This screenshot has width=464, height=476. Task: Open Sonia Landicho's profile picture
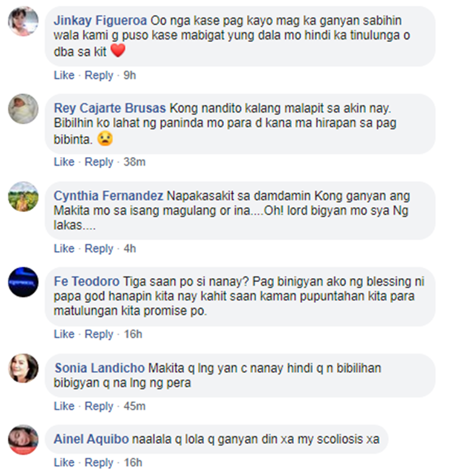[23, 368]
